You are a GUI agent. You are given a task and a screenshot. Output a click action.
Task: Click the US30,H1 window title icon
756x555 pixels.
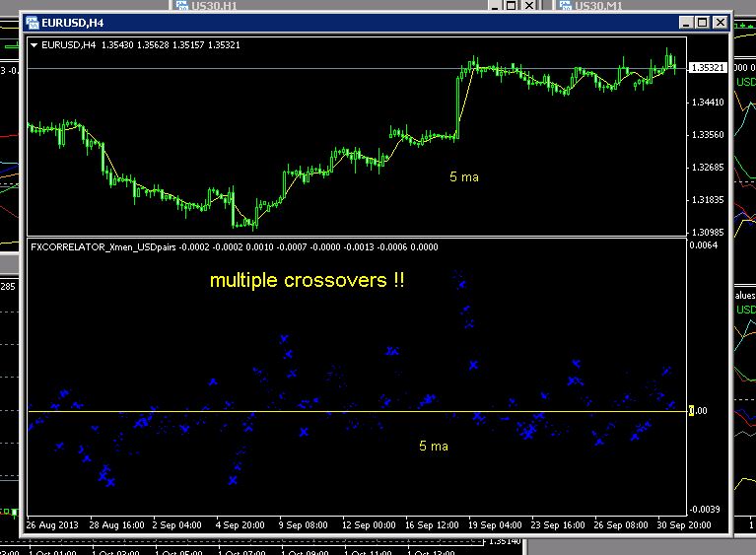click(181, 6)
